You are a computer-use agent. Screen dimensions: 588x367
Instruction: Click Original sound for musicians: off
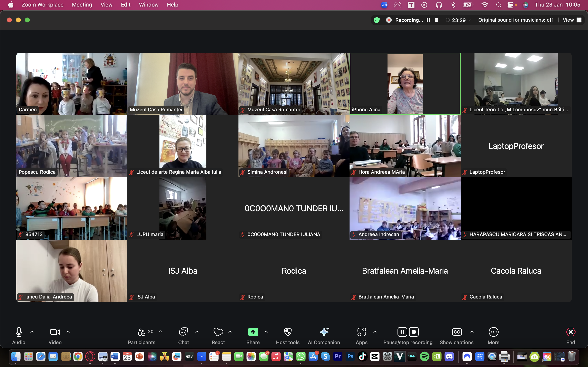click(516, 20)
